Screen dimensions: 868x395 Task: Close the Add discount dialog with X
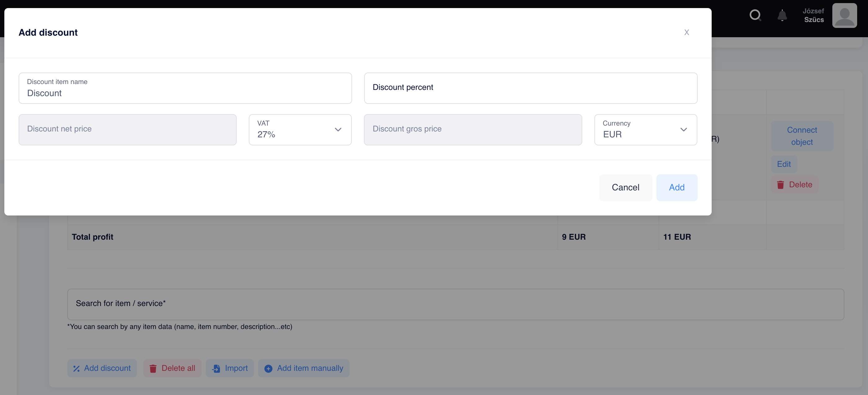687,32
